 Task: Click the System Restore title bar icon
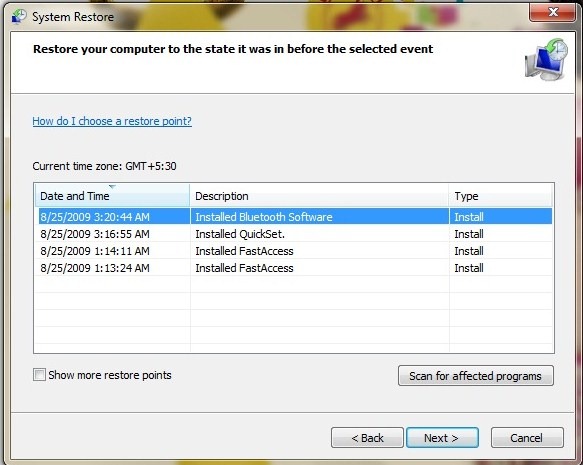tap(19, 16)
